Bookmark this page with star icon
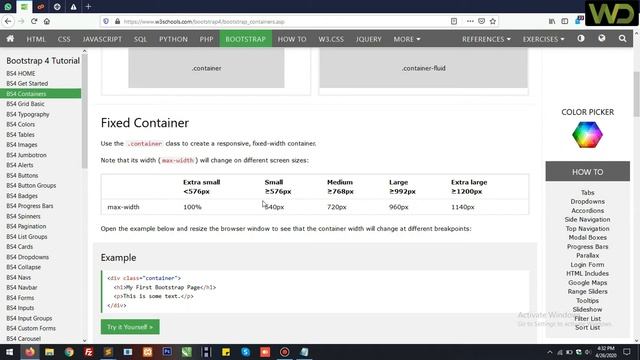640x360 pixels. pos(493,21)
